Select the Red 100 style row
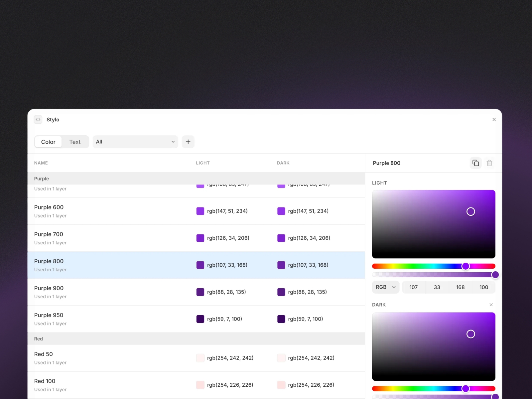The image size is (532, 399). (x=133, y=385)
